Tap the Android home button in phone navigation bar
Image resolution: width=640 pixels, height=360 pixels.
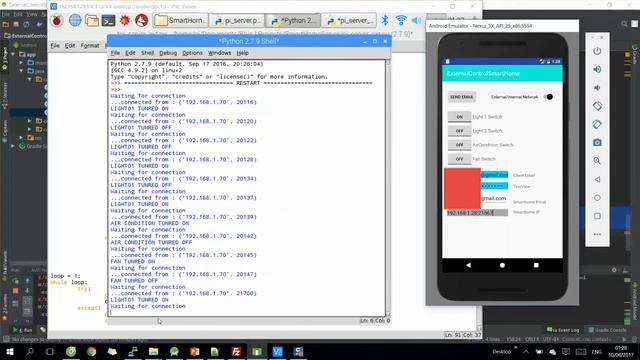[502, 265]
